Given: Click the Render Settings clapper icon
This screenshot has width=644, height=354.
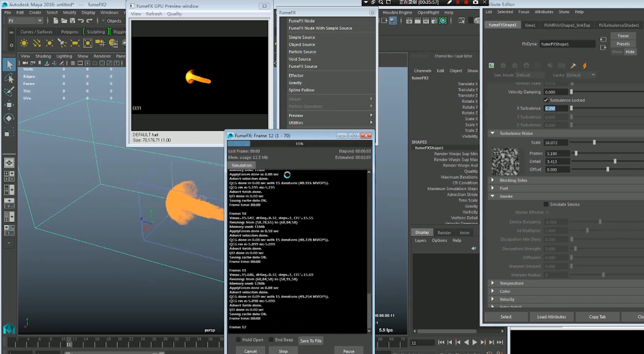Looking at the screenshot, I should click(x=434, y=21).
